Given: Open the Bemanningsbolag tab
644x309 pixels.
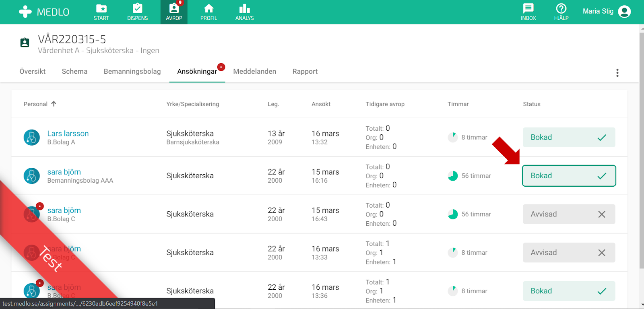Looking at the screenshot, I should 132,71.
